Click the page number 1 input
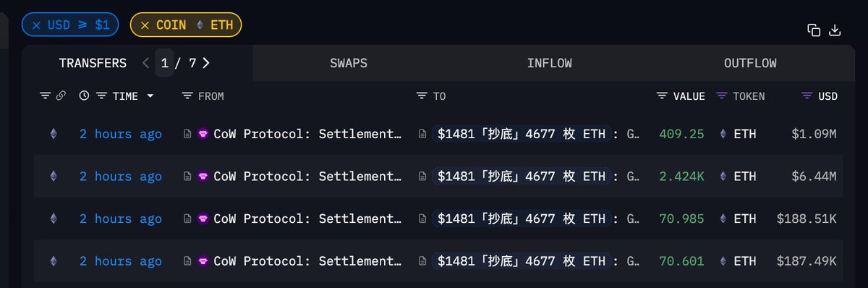Image resolution: width=868 pixels, height=288 pixels. coord(165,63)
